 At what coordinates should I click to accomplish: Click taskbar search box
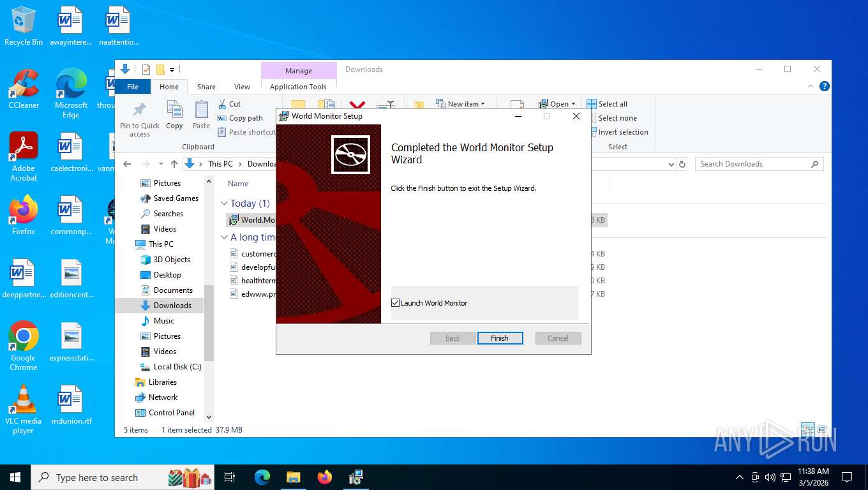[x=124, y=477]
